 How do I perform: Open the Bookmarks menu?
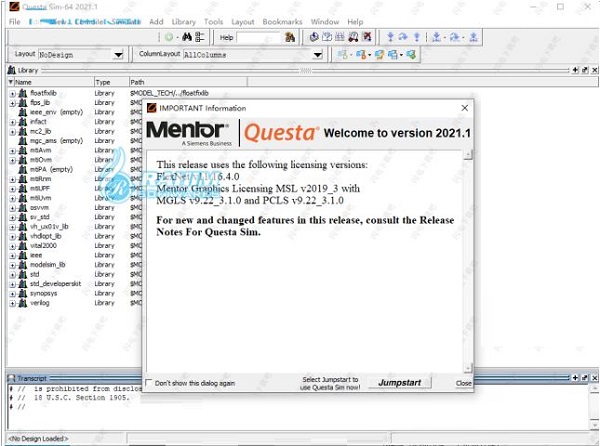click(282, 22)
